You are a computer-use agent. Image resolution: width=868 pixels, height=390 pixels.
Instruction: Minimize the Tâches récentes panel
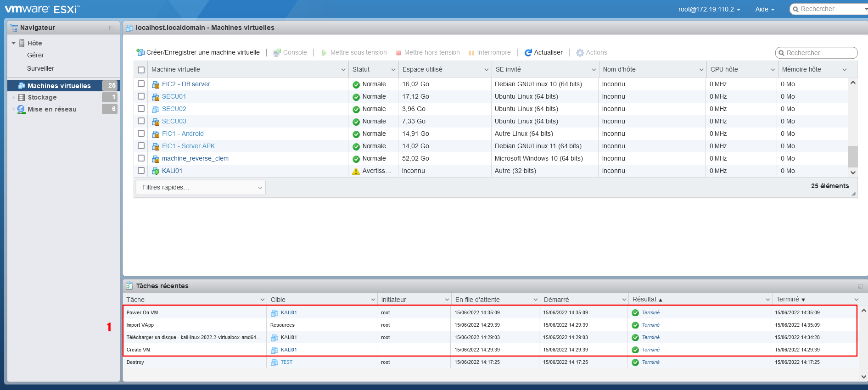(x=860, y=286)
